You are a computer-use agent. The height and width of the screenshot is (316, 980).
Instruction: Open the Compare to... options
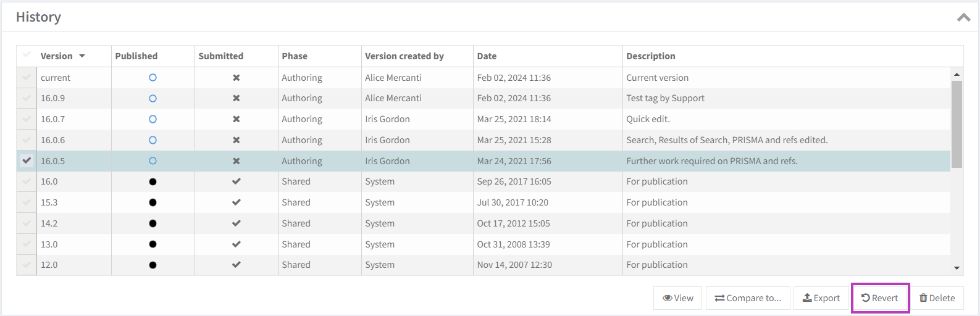(748, 298)
